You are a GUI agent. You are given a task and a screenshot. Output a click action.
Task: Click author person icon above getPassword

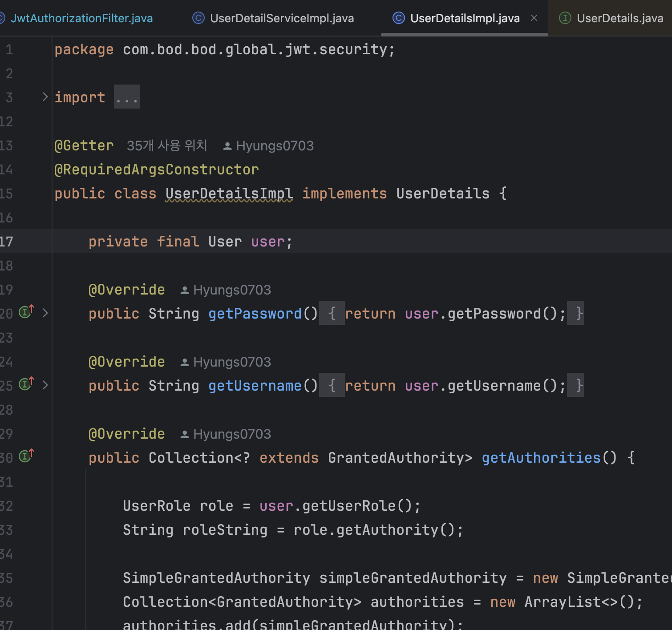(x=185, y=290)
